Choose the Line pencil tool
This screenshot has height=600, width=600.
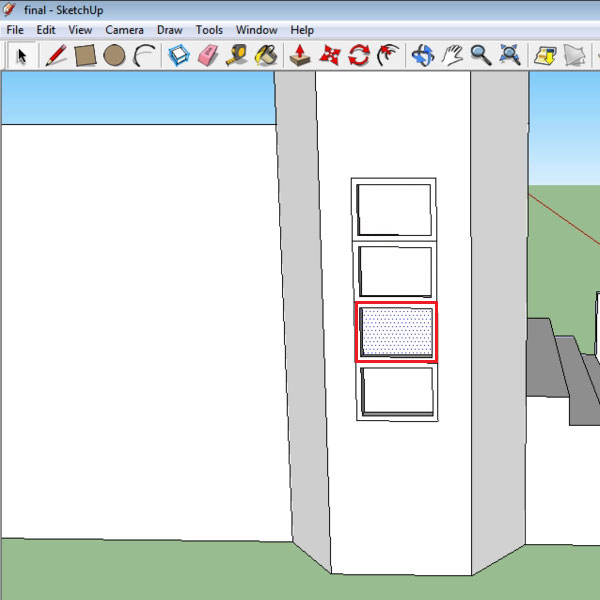56,55
